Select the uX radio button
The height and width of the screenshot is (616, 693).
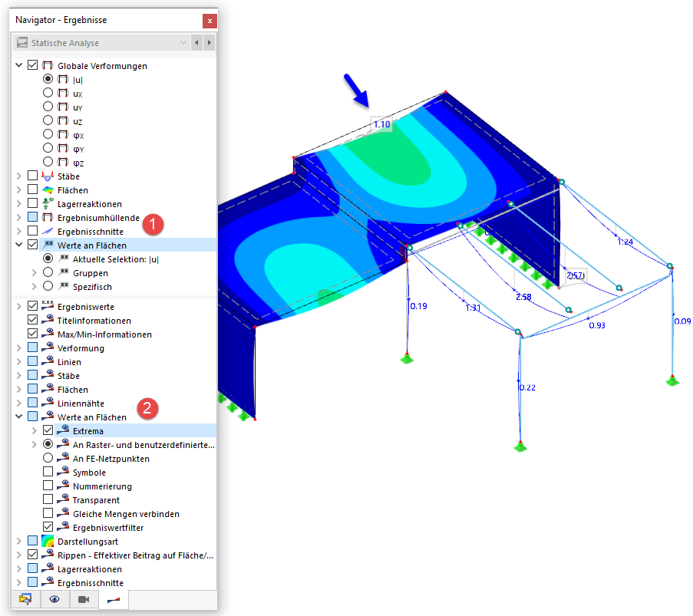[48, 92]
